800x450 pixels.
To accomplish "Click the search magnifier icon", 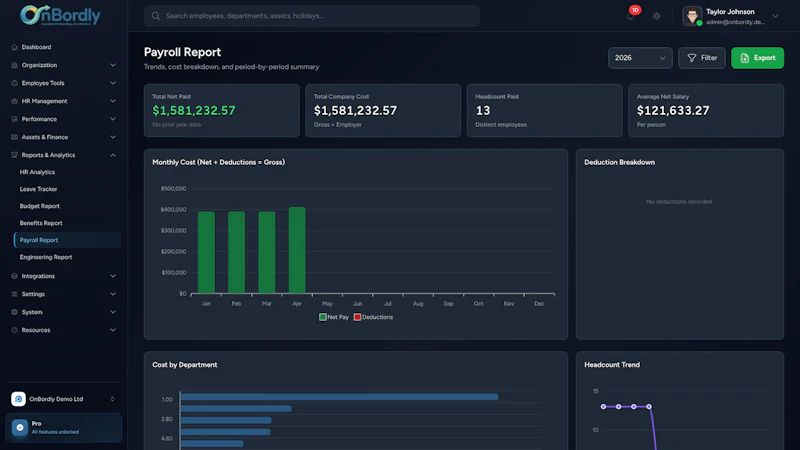I will (156, 16).
